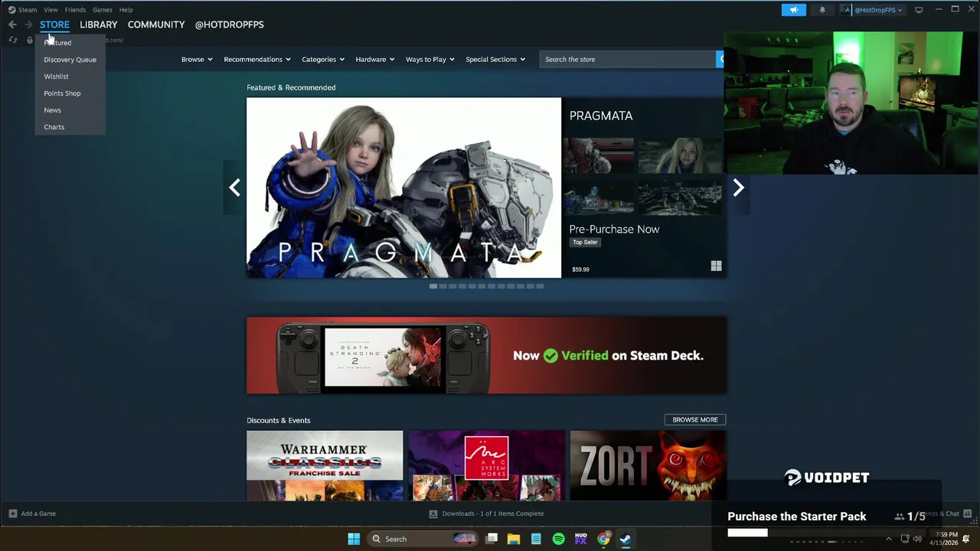
Task: Go forward with the navigation forward arrow
Action: point(28,24)
